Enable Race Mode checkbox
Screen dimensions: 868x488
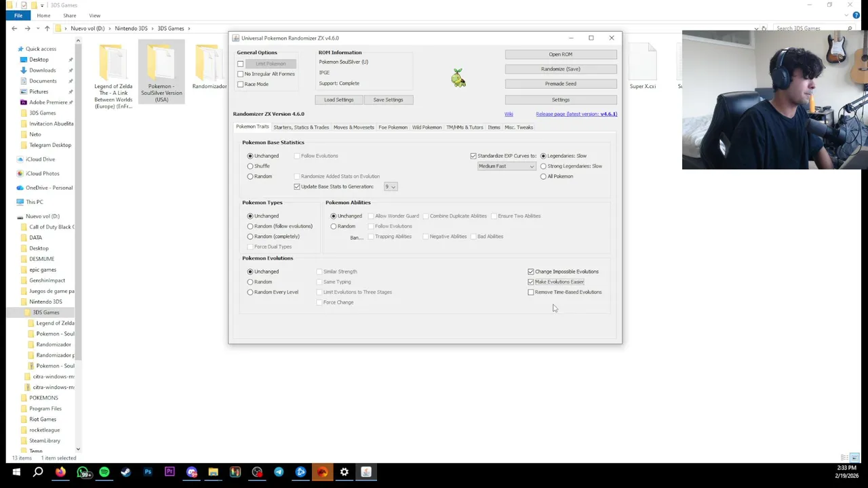click(x=240, y=84)
